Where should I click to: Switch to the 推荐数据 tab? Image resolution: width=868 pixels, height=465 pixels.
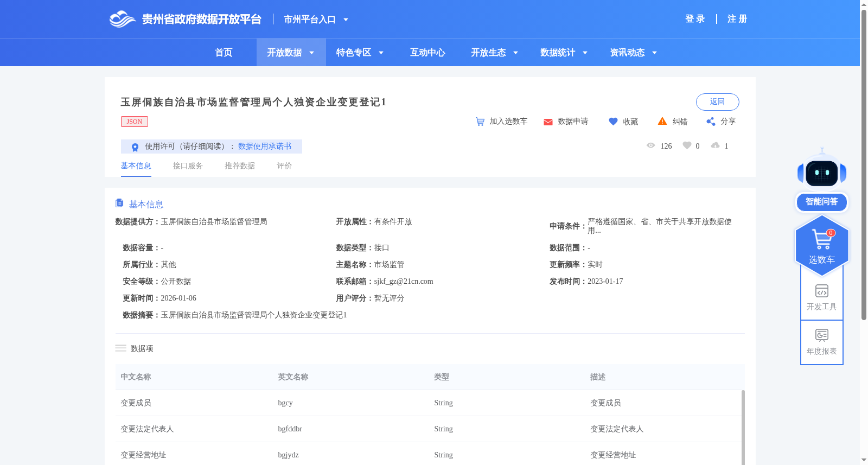tap(240, 166)
